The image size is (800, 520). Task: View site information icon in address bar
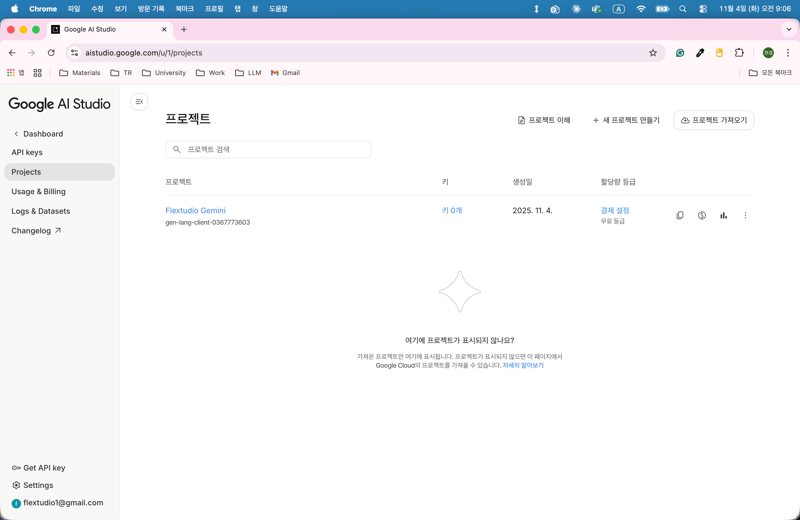click(74, 53)
